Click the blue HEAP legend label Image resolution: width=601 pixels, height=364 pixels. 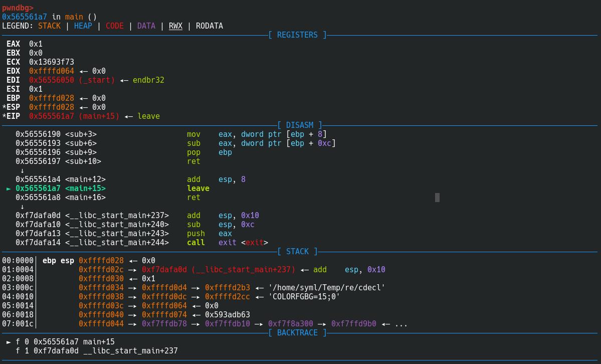(x=83, y=26)
